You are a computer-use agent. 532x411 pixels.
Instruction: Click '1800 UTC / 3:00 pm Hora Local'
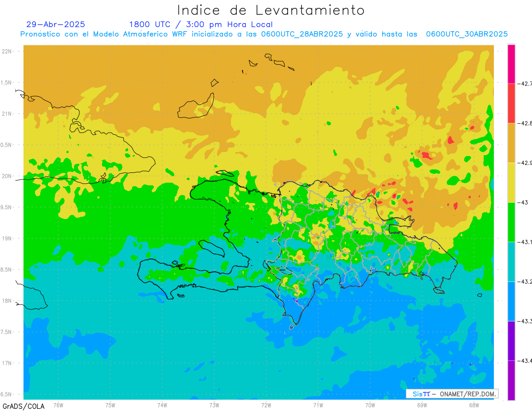(201, 24)
